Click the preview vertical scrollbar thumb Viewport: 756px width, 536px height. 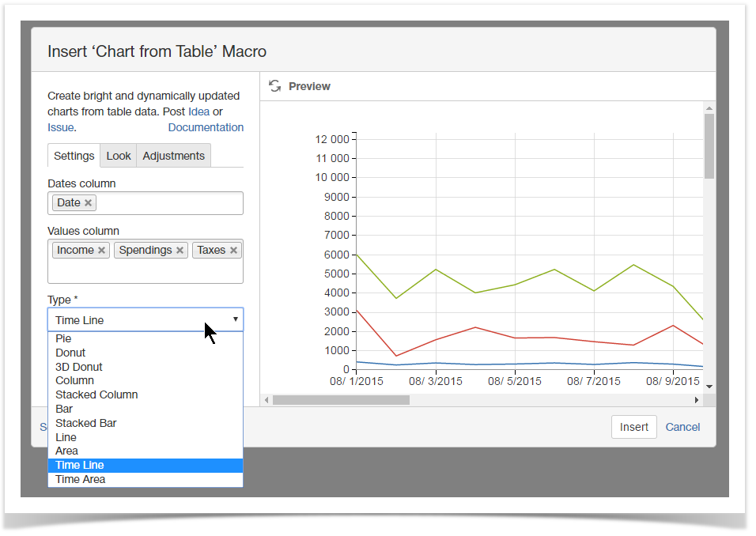709,146
